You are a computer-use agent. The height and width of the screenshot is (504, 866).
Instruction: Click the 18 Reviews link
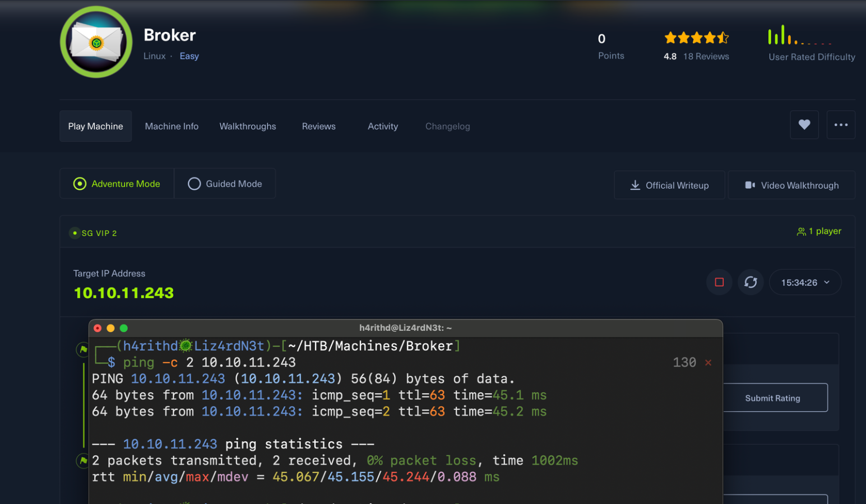(706, 57)
